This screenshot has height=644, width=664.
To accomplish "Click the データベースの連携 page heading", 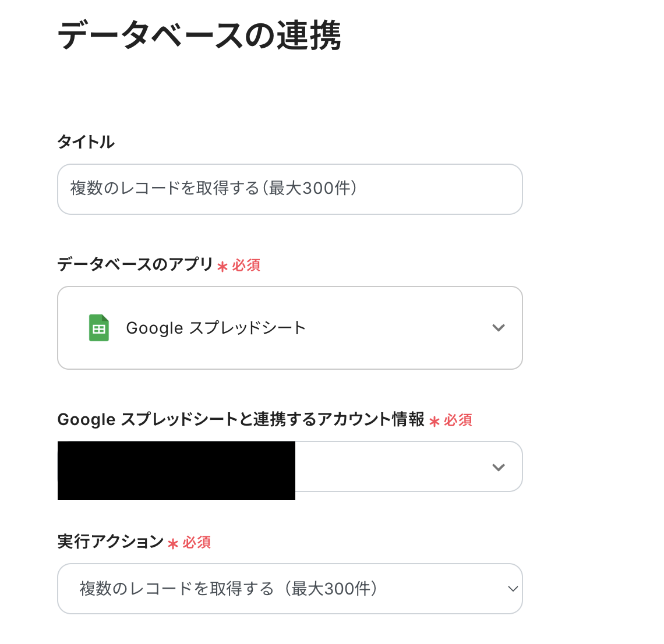I will coord(199,35).
